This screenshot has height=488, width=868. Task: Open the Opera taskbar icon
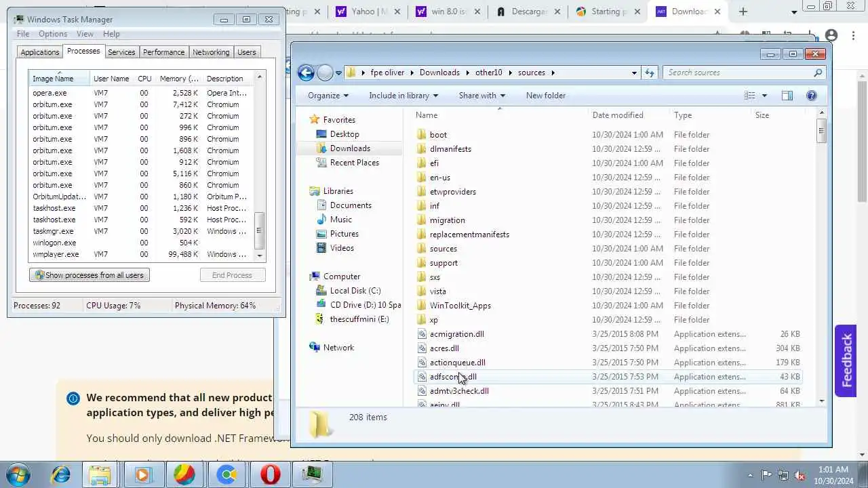coord(270,474)
